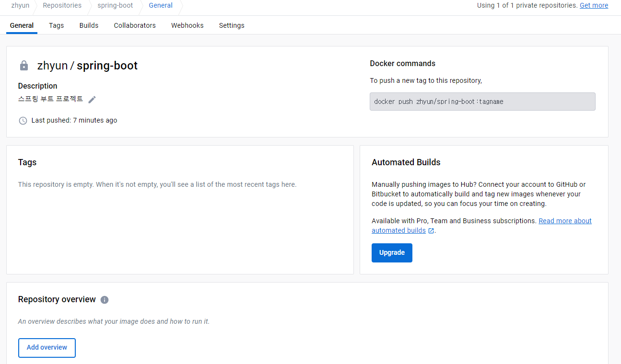Go to the Collaborators tab
This screenshot has width=621, height=364.
click(x=135, y=25)
